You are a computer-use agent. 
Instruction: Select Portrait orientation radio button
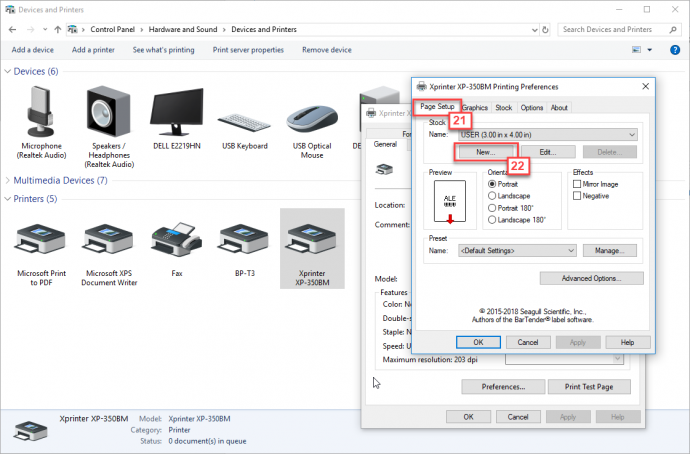(492, 184)
